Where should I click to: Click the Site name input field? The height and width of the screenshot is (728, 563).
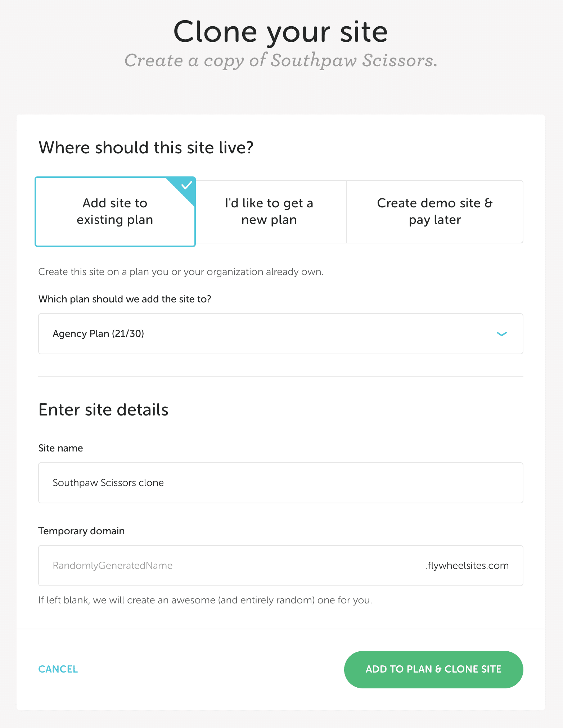click(280, 483)
